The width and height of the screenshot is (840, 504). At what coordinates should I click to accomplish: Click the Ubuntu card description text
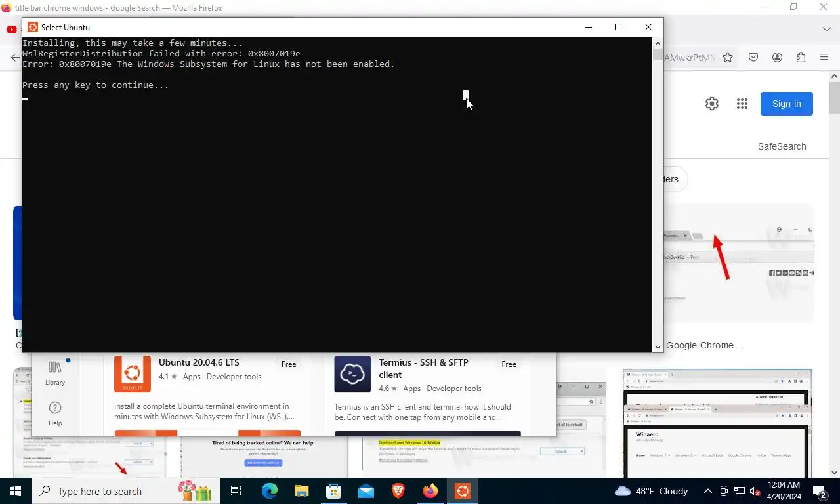(204, 411)
